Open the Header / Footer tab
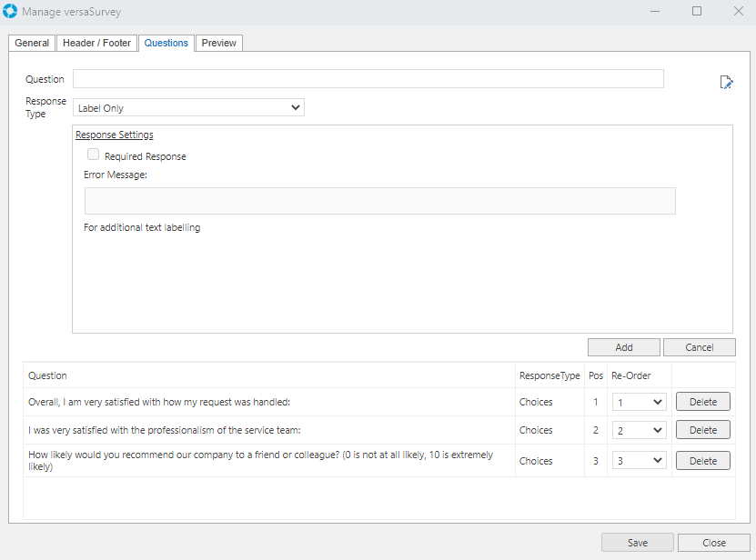The width and height of the screenshot is (756, 560). pos(96,43)
